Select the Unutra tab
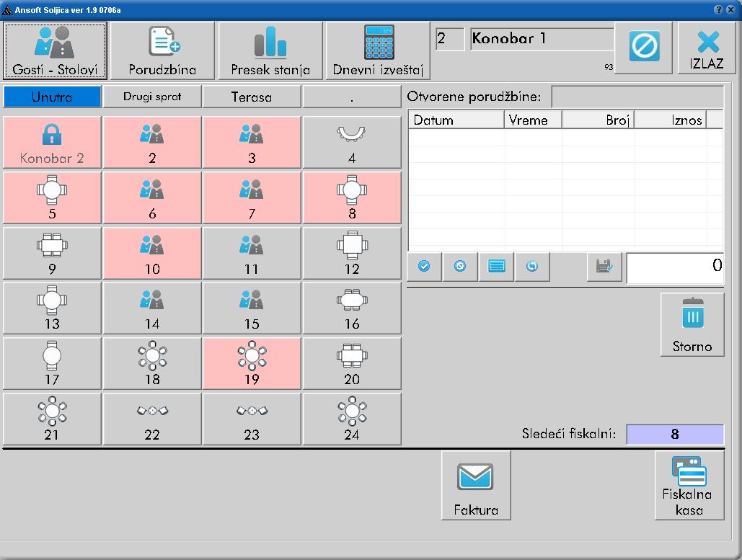 click(52, 97)
